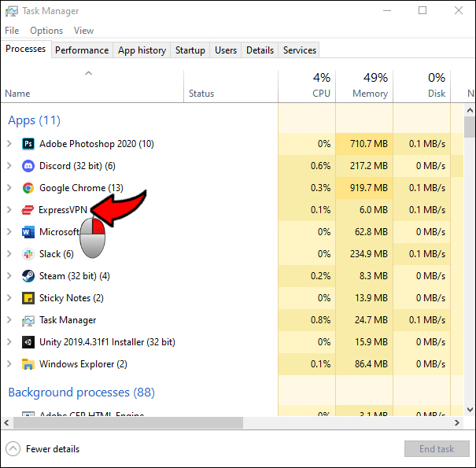Viewport: 476px width, 468px height.
Task: Click the 0.8% CPU value
Action: [x=320, y=320]
